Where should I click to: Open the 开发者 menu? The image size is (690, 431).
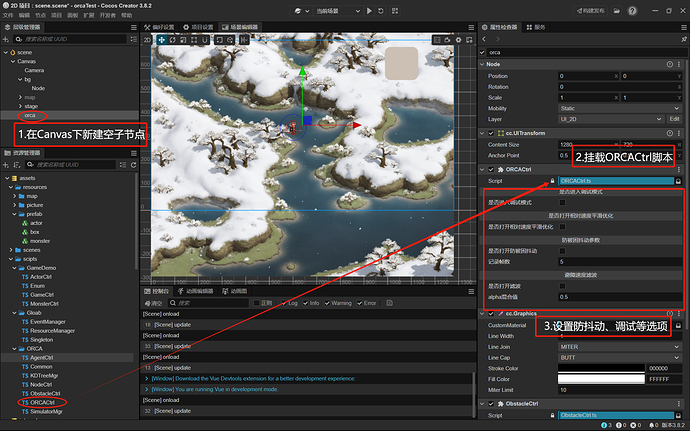(107, 15)
